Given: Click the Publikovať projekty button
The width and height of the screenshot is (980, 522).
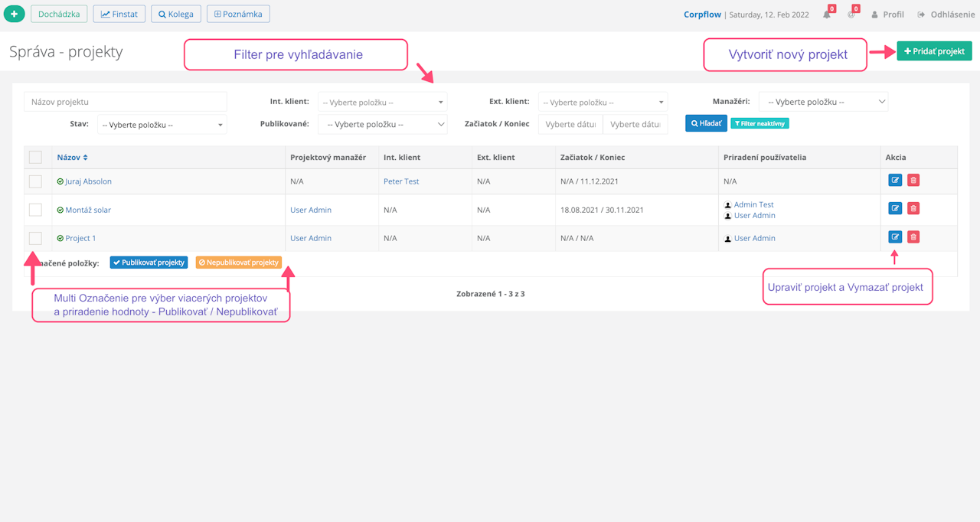Looking at the screenshot, I should click(x=149, y=262).
